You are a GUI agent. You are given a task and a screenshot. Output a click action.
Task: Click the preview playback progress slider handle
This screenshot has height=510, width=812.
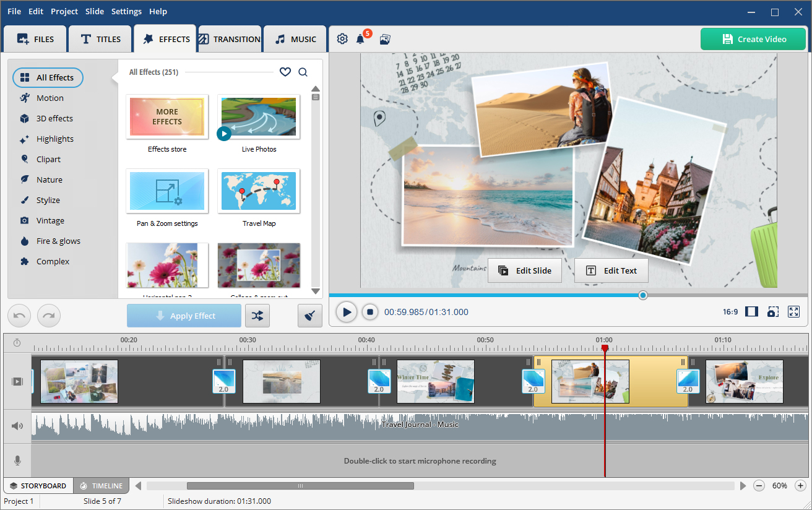643,295
